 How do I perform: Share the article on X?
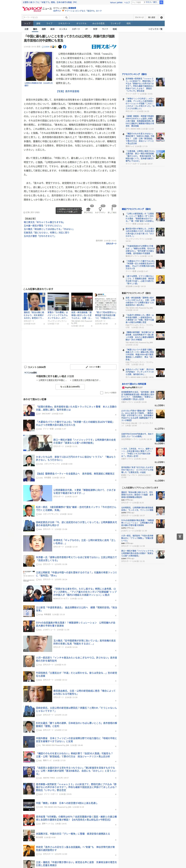[x=60, y=47]
